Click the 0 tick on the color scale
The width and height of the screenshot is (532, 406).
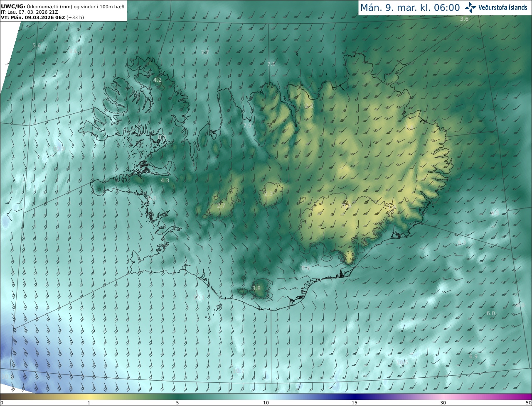click(x=2, y=403)
